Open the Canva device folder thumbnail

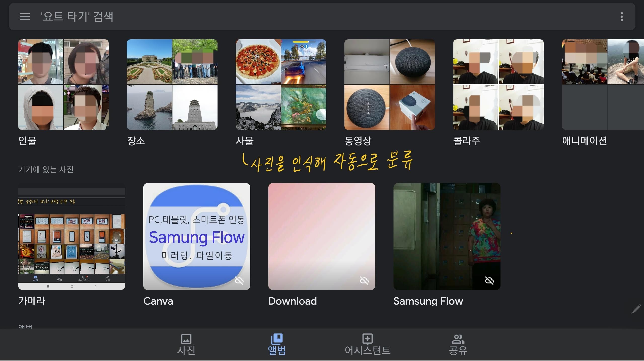[x=197, y=237]
